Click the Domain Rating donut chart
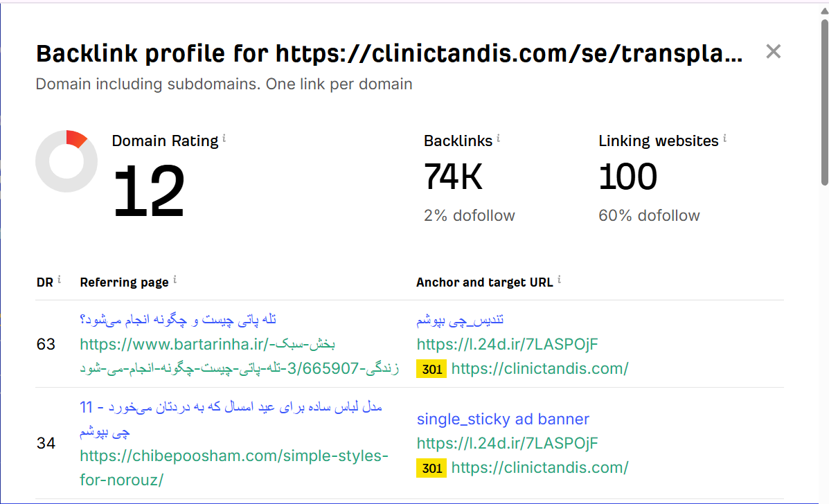829x504 pixels. (66, 161)
